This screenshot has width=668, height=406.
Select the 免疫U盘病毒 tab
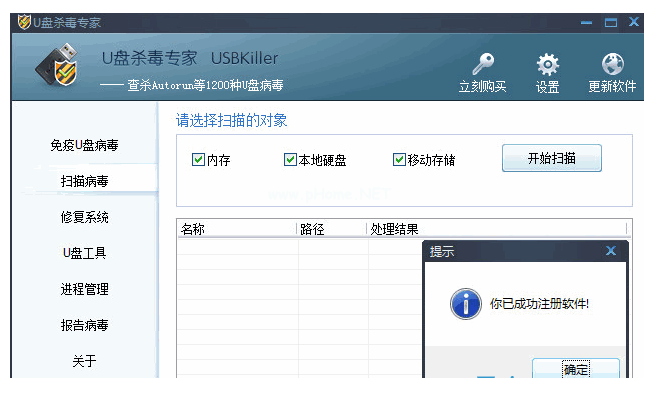[x=84, y=145]
